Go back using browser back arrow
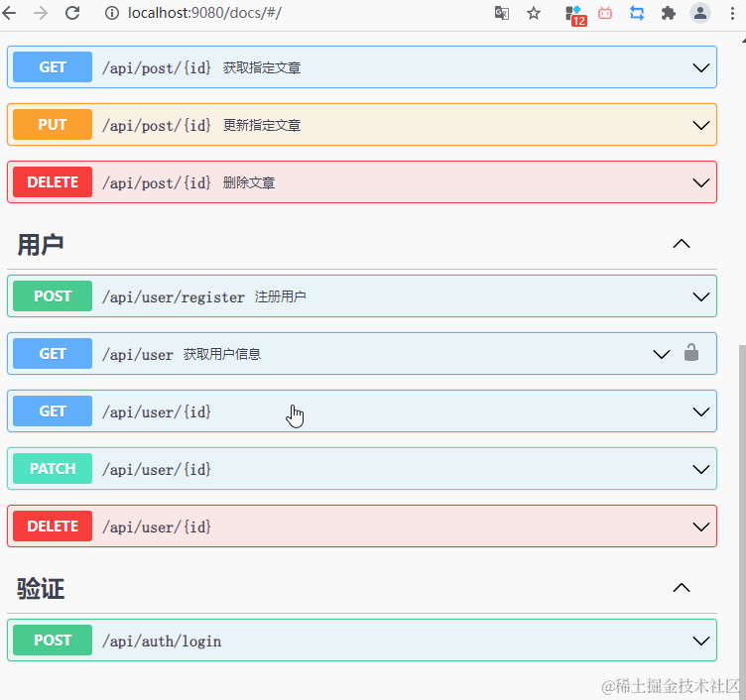Image resolution: width=746 pixels, height=700 pixels. tap(10, 13)
